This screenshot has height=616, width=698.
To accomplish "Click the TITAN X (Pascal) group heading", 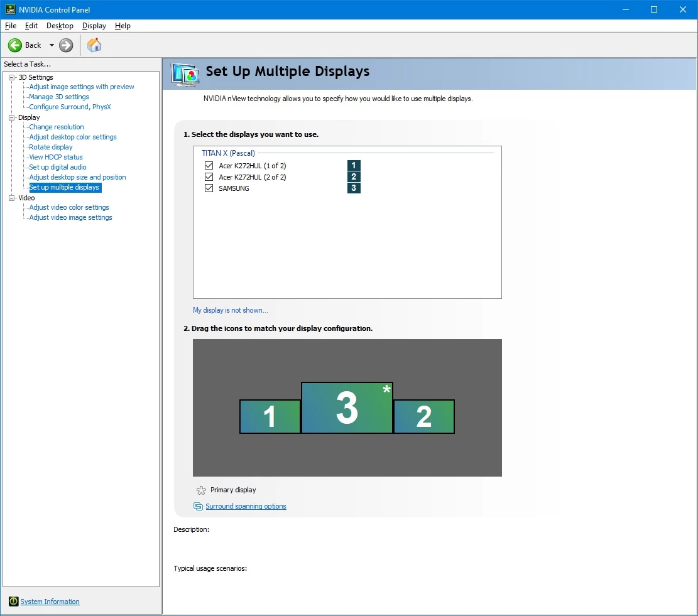I will click(228, 153).
